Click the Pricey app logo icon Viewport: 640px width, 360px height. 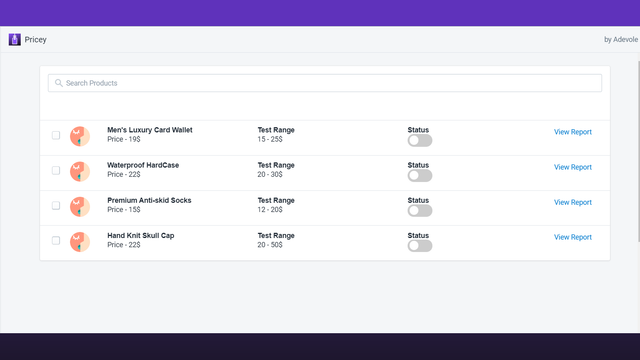(x=15, y=40)
